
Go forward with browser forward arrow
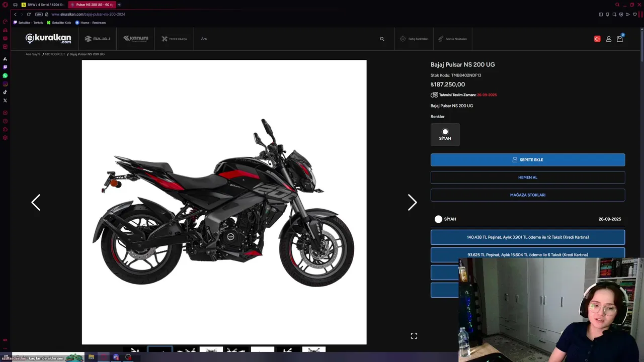[x=22, y=14]
